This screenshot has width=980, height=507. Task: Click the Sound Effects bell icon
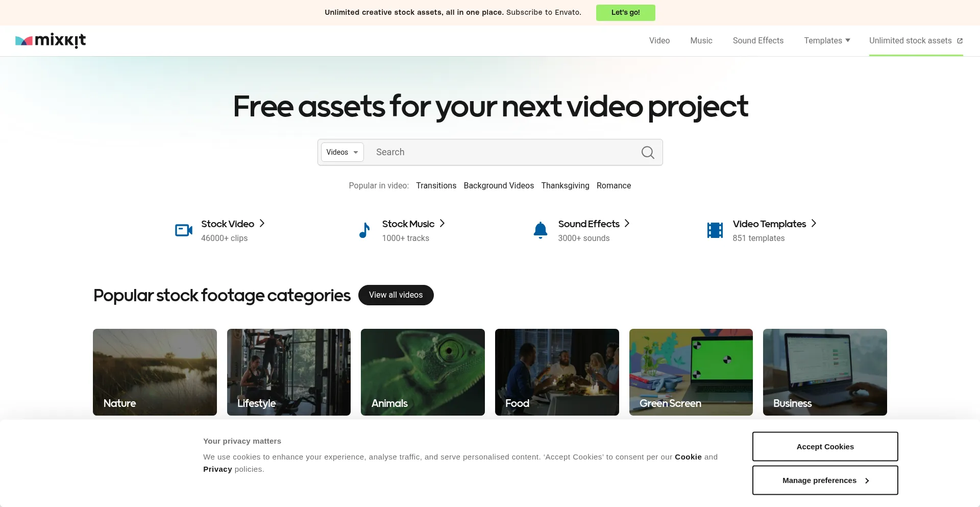point(541,230)
